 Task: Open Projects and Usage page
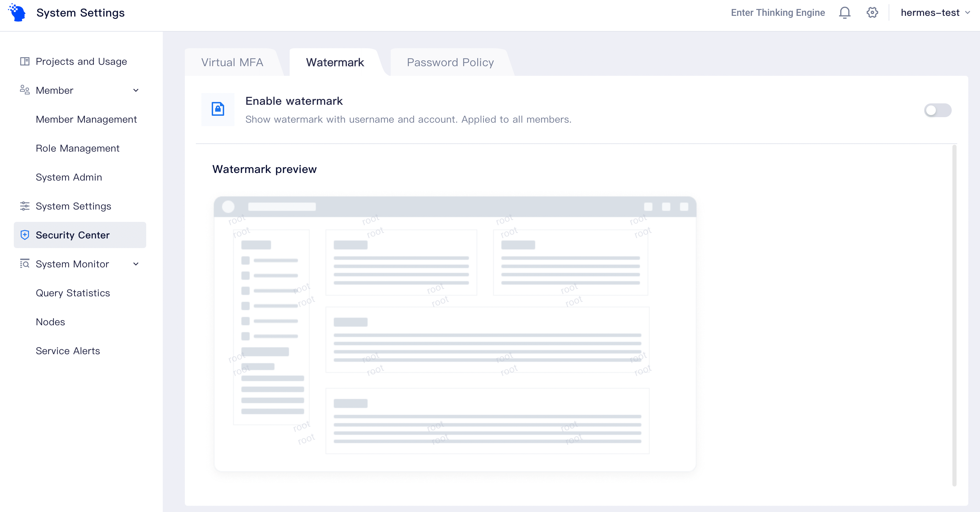(x=80, y=61)
